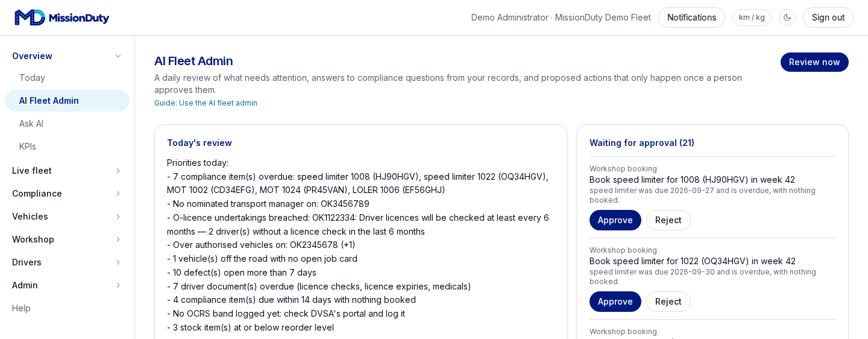Collapse the Overview section chevron

tap(118, 56)
